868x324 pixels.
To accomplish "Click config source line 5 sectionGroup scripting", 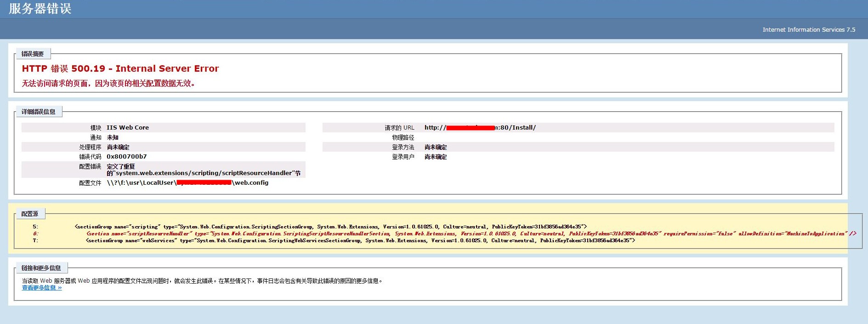I will (x=330, y=227).
